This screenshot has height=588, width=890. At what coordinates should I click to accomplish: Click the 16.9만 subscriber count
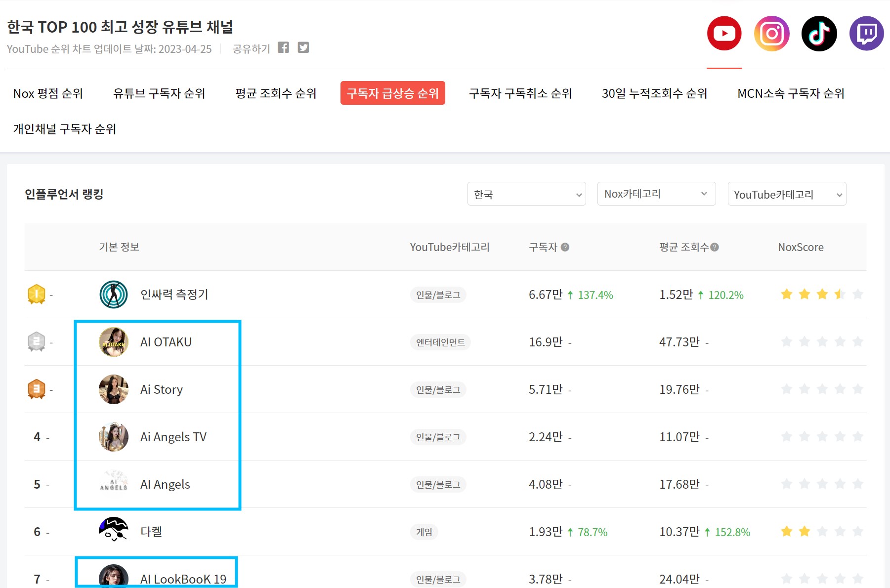[546, 342]
